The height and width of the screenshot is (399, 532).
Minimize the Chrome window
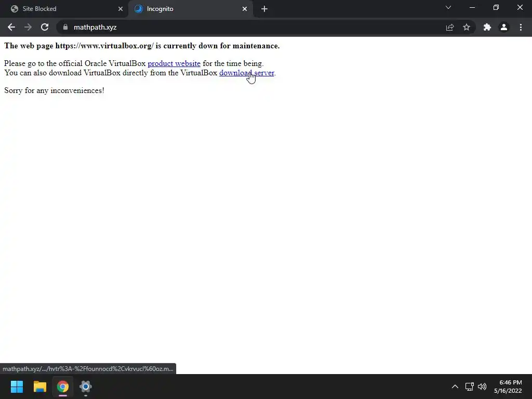click(x=472, y=7)
